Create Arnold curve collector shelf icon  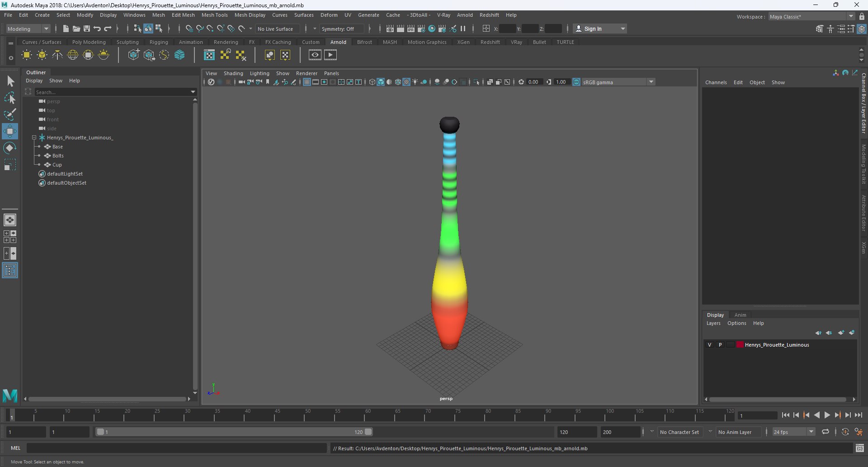click(164, 55)
